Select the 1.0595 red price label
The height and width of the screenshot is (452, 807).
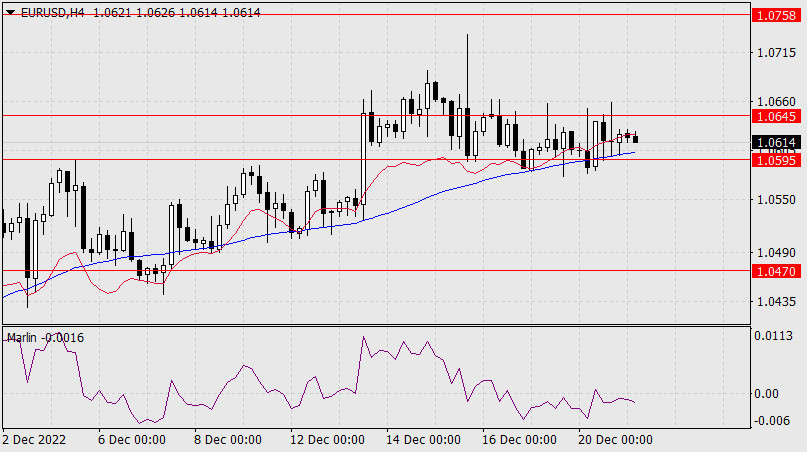point(777,159)
